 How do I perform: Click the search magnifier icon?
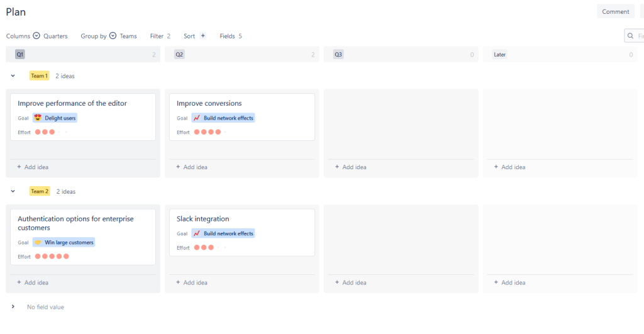(631, 36)
